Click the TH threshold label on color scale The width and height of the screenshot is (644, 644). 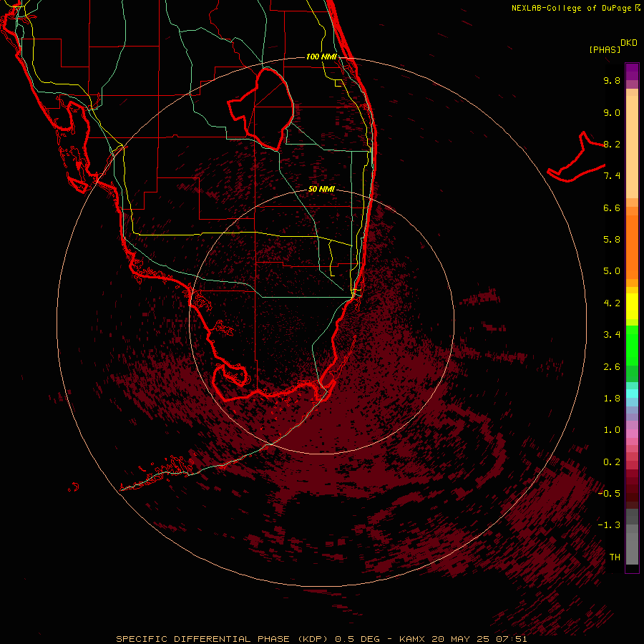click(615, 557)
